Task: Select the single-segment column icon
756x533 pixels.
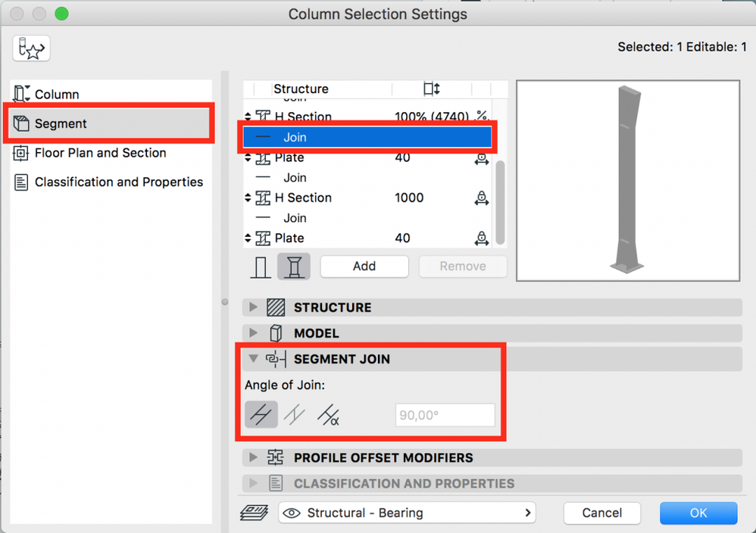Action: coord(261,266)
